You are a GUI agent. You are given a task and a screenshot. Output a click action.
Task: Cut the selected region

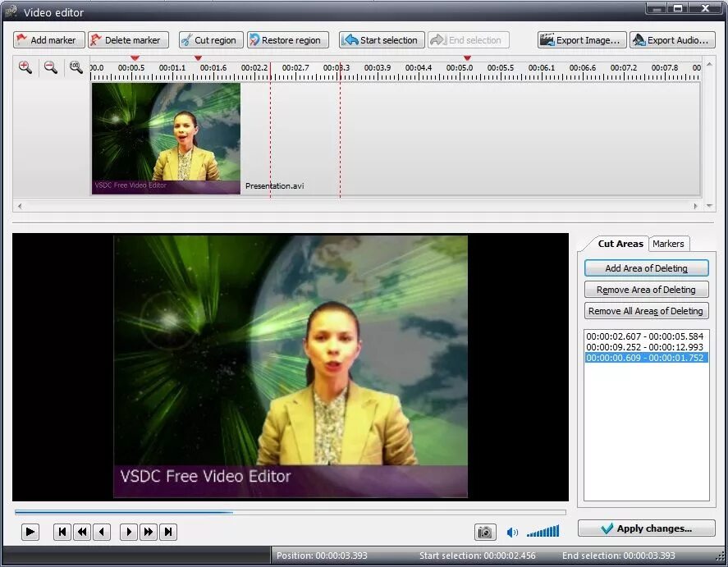coord(211,40)
